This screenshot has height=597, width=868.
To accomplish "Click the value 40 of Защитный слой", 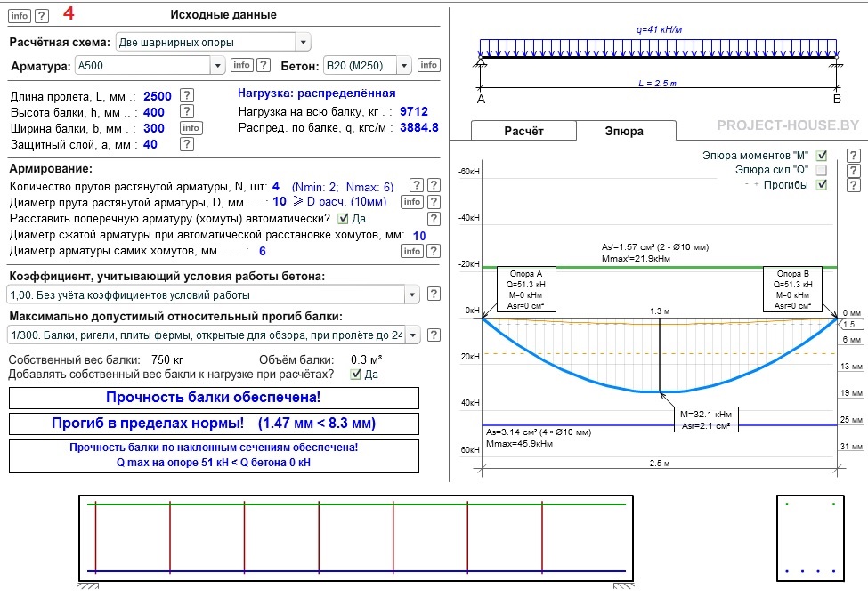I will pyautogui.click(x=150, y=144).
